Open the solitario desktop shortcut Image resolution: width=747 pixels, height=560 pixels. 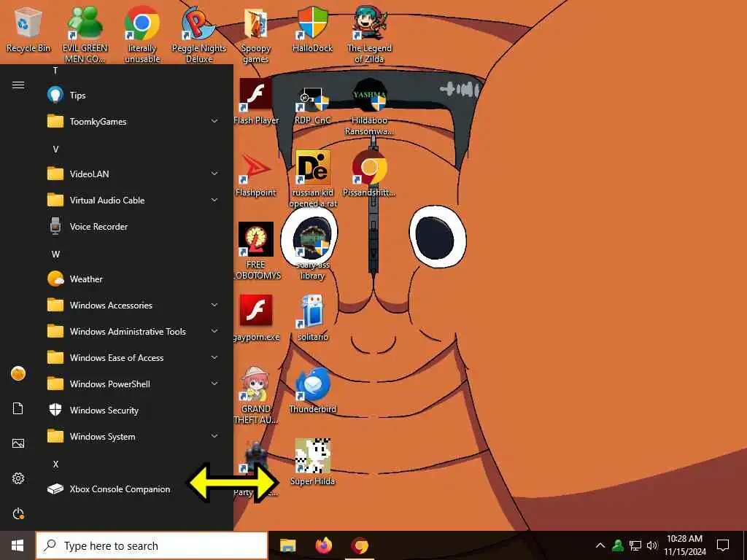pyautogui.click(x=312, y=318)
